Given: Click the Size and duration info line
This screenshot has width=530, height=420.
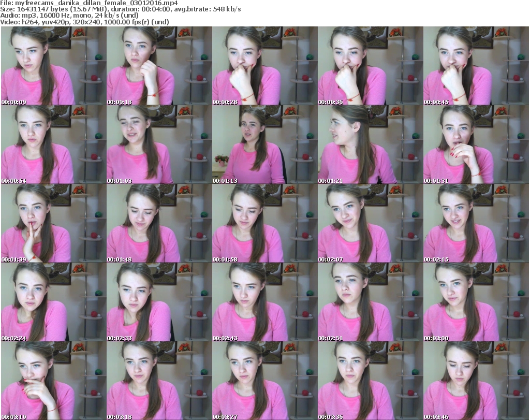Looking at the screenshot, I should tap(121, 9).
